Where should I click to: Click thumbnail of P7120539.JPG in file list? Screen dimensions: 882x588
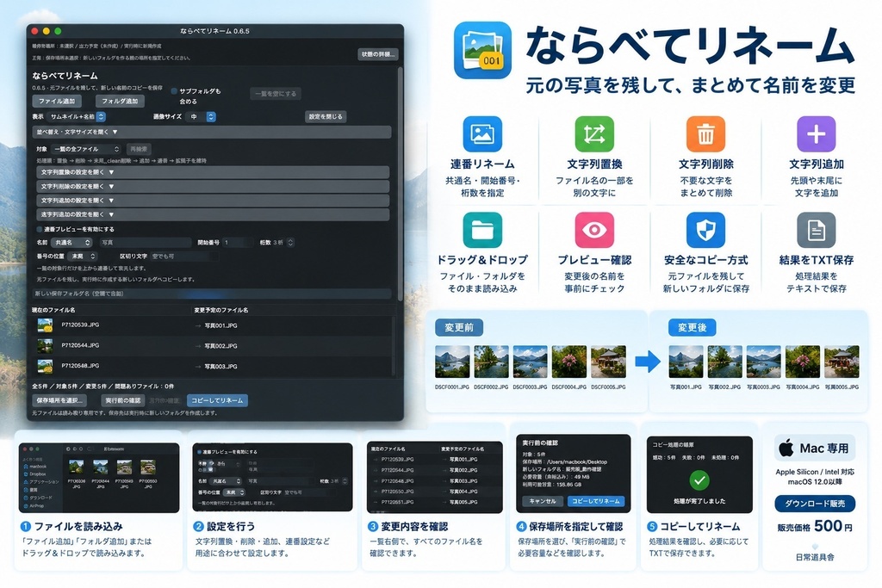[x=45, y=325]
